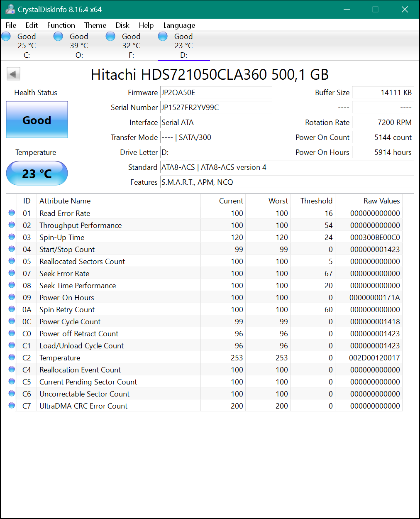Click status orb for Throughput Performance
The image size is (420, 519).
click(12, 225)
